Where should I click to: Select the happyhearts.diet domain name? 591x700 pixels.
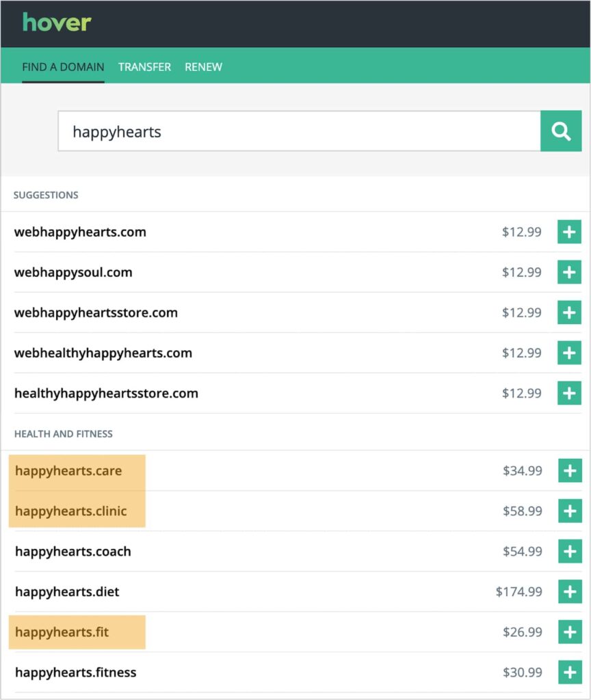pos(68,592)
